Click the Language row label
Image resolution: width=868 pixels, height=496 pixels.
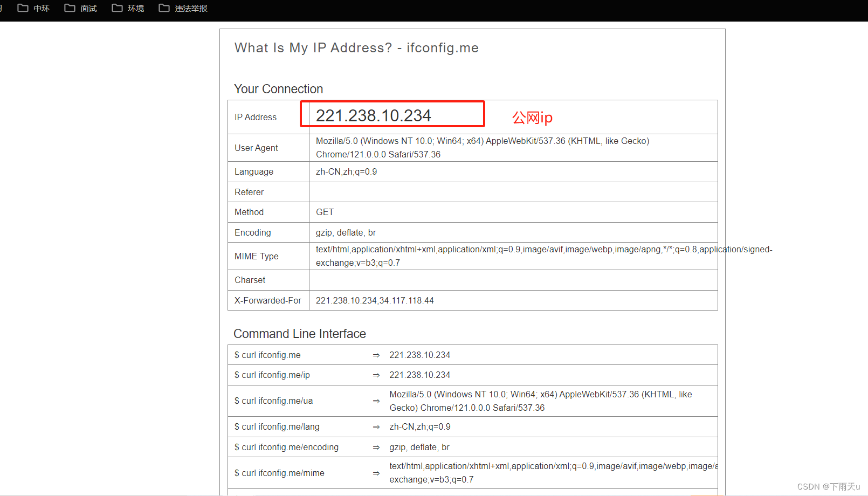click(x=254, y=171)
